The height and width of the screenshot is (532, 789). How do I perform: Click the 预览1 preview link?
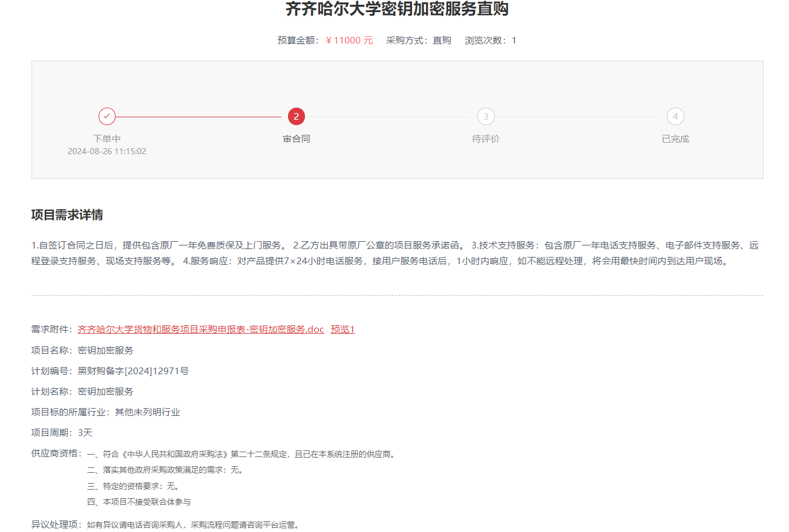coord(342,329)
